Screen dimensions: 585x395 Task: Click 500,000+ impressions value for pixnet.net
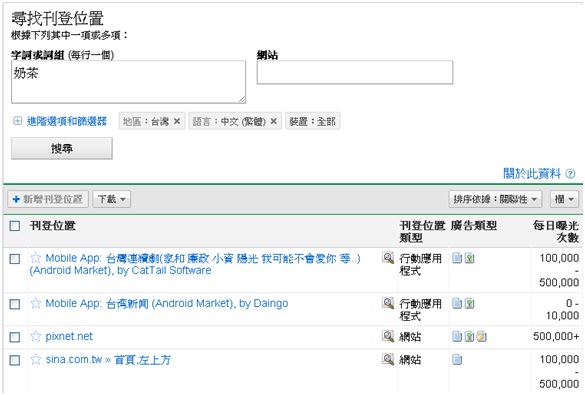tap(556, 336)
